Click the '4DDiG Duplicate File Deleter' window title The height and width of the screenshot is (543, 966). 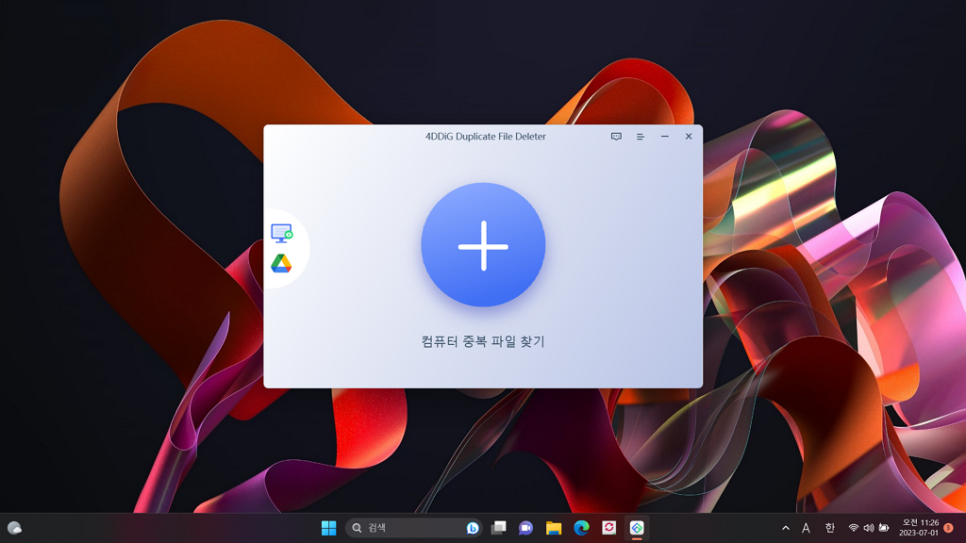click(485, 136)
